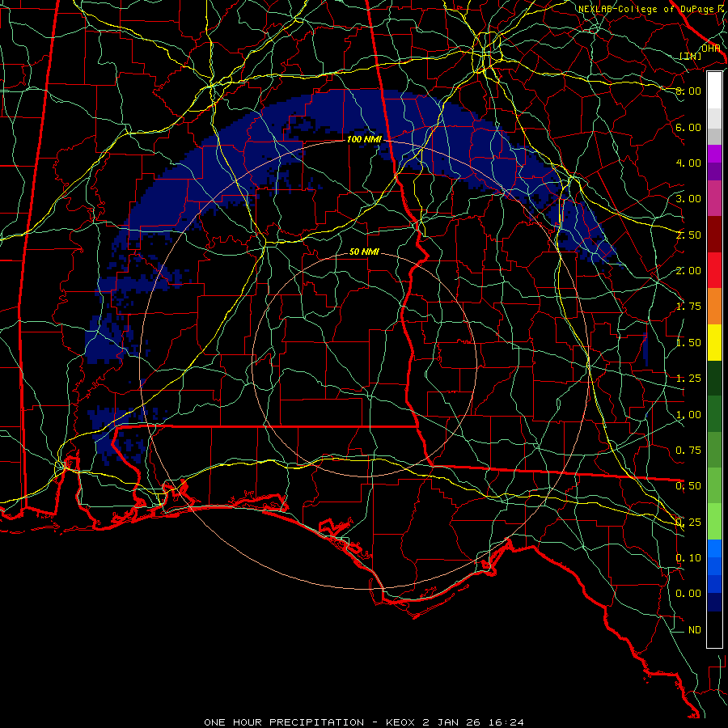Click the 0.75 legend value

[688, 451]
